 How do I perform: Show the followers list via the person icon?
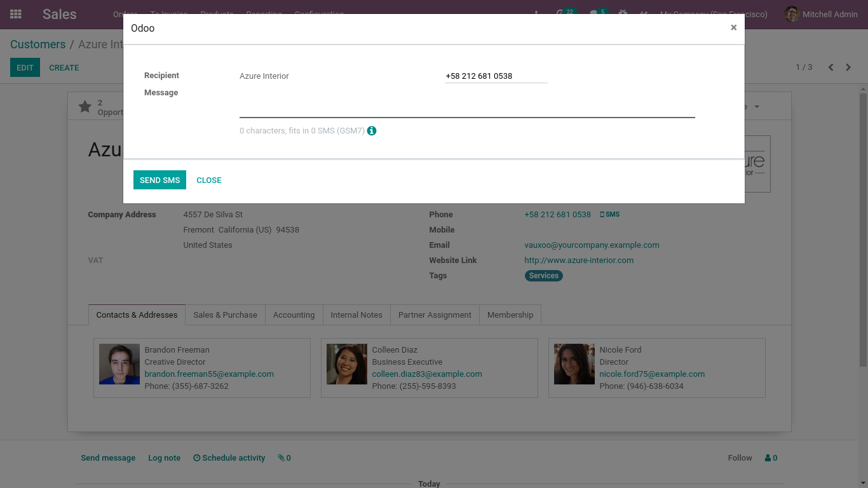tap(771, 457)
